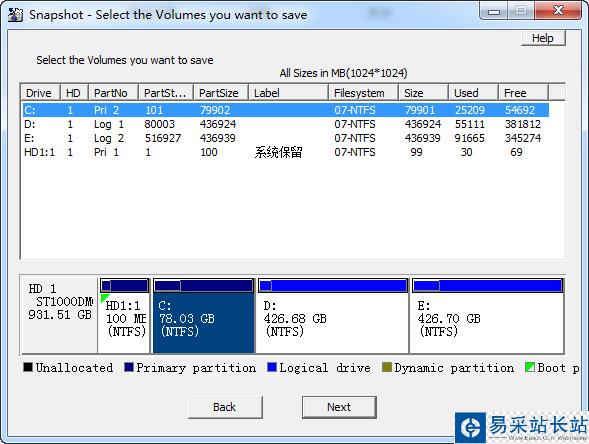The width and height of the screenshot is (589, 444).
Task: Minimize the Snapshot window
Action: pos(494,12)
